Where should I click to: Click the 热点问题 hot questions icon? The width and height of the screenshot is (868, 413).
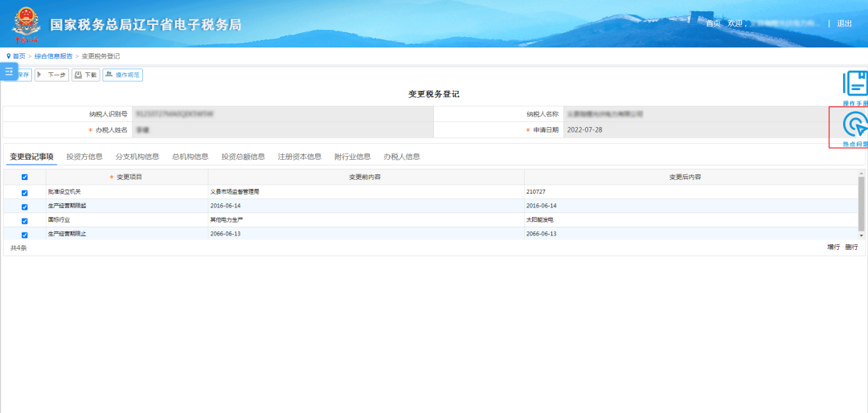(x=855, y=125)
